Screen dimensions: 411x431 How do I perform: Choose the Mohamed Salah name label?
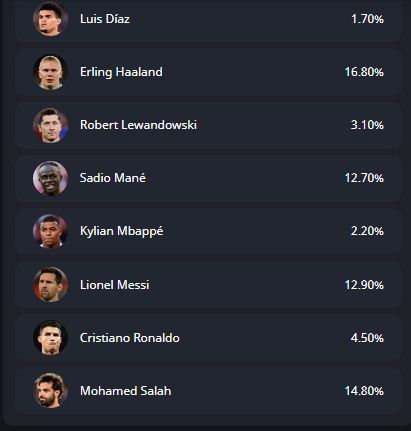point(126,391)
